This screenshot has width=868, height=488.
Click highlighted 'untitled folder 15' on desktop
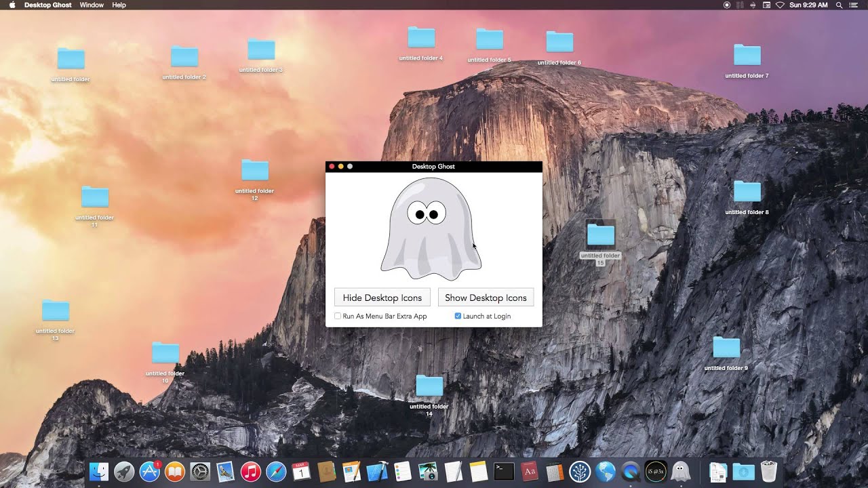(x=601, y=242)
